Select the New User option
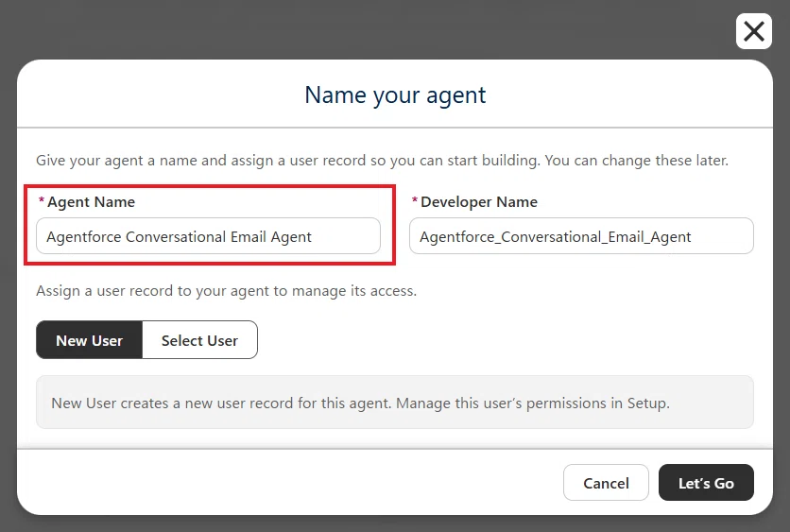The width and height of the screenshot is (790, 532). point(89,340)
